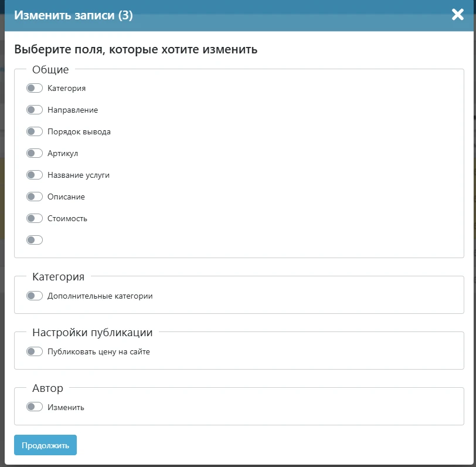This screenshot has width=476, height=467.
Task: Click the Автор section heading
Action: pyautogui.click(x=47, y=388)
